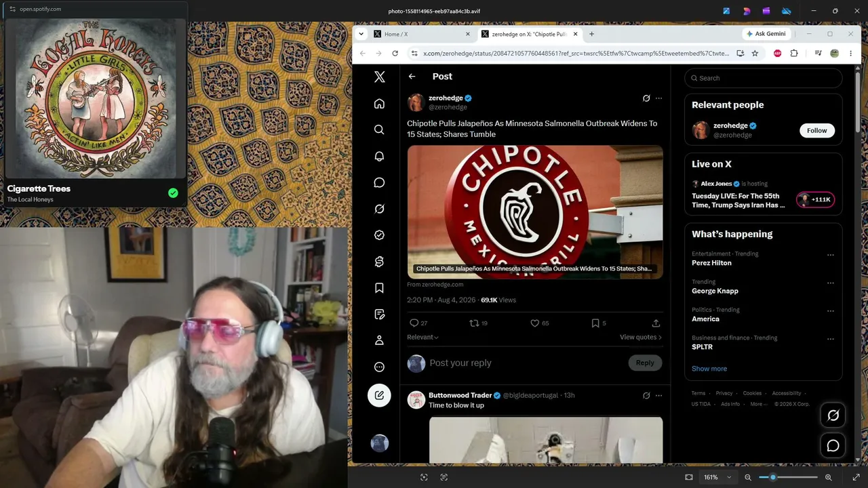The height and width of the screenshot is (488, 868).
Task: Open Grok icon in the X sidebar
Action: [379, 209]
